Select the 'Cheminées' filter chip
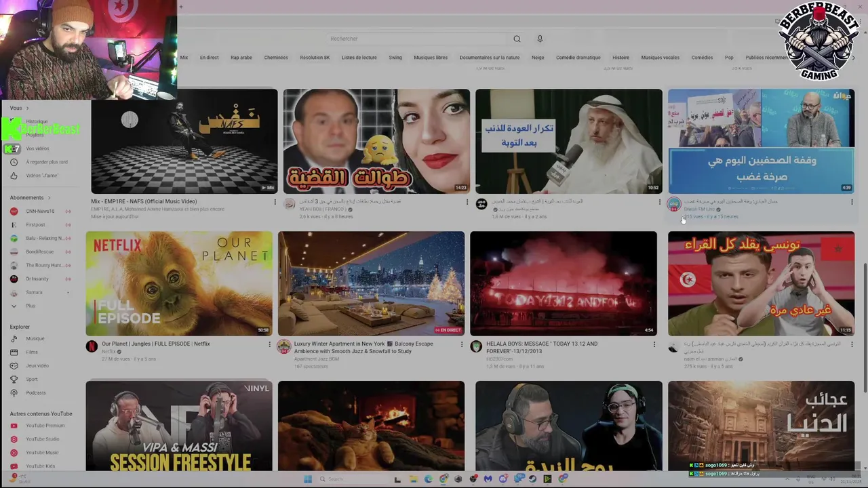The image size is (868, 488). click(x=276, y=58)
